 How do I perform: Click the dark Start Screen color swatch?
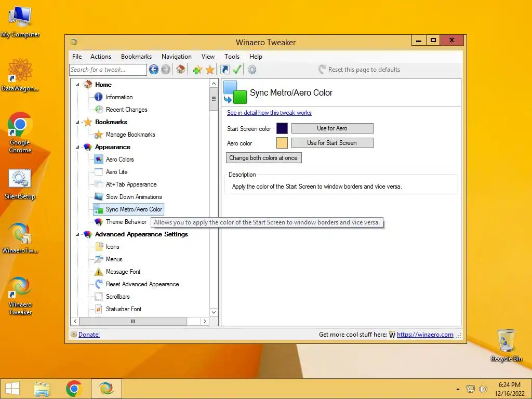pos(282,129)
